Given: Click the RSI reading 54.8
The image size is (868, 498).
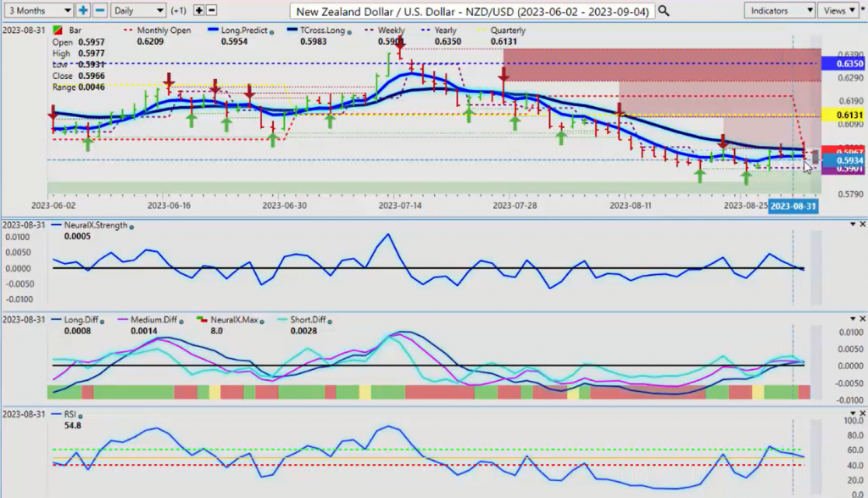Looking at the screenshot, I should pos(73,425).
